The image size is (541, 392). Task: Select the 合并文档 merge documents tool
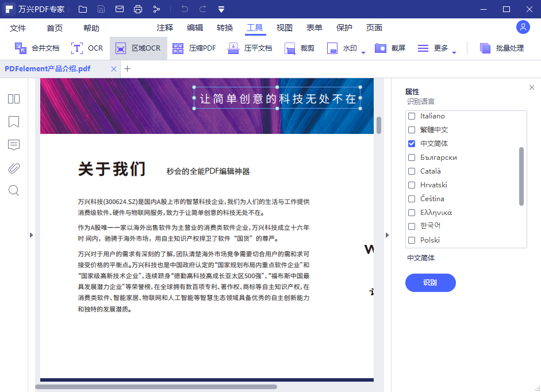tap(36, 48)
